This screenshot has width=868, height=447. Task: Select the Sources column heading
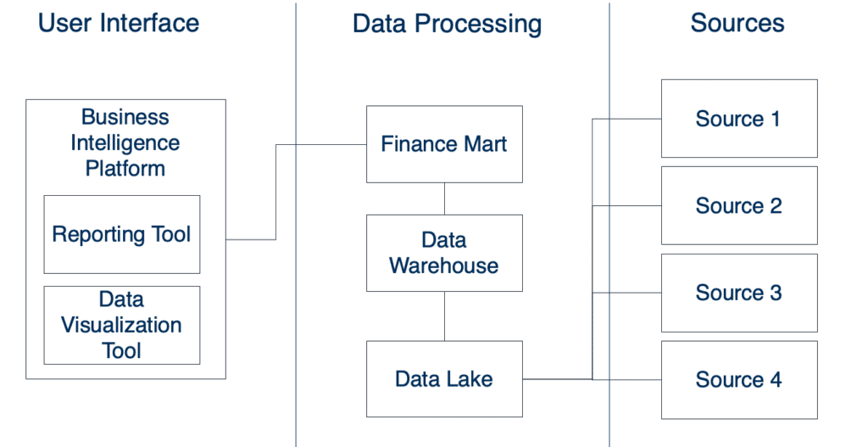pos(737,23)
